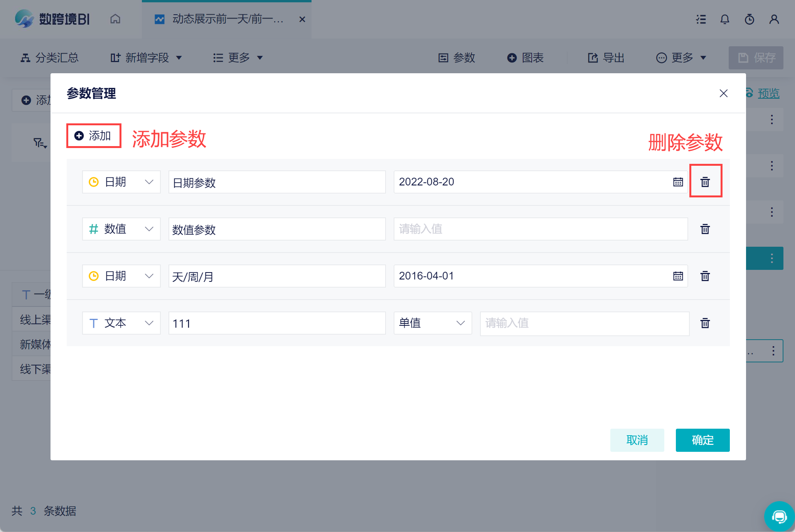Click 取消 to cancel dialog
Image resolution: width=795 pixels, height=532 pixels.
tap(637, 440)
